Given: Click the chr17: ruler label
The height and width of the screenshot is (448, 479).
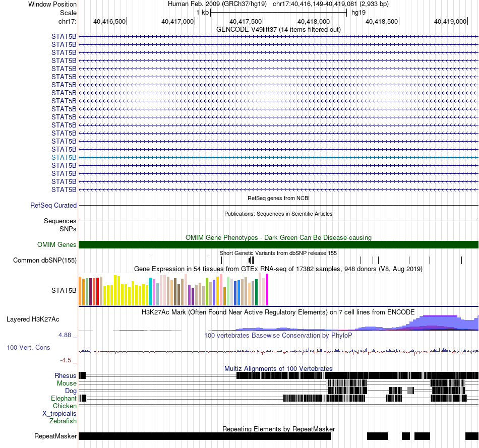Looking at the screenshot, I should point(67,21).
